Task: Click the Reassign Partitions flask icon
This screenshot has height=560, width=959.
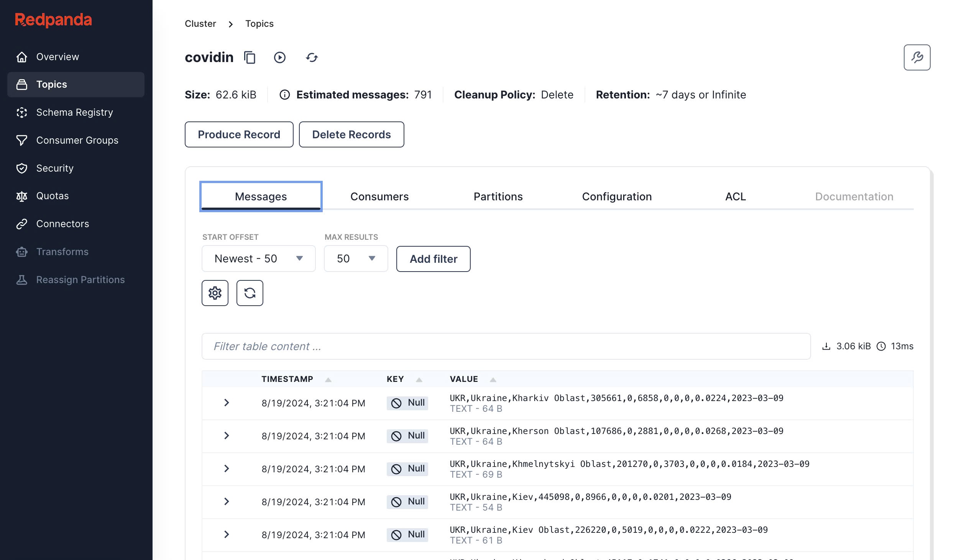Action: coord(22,280)
